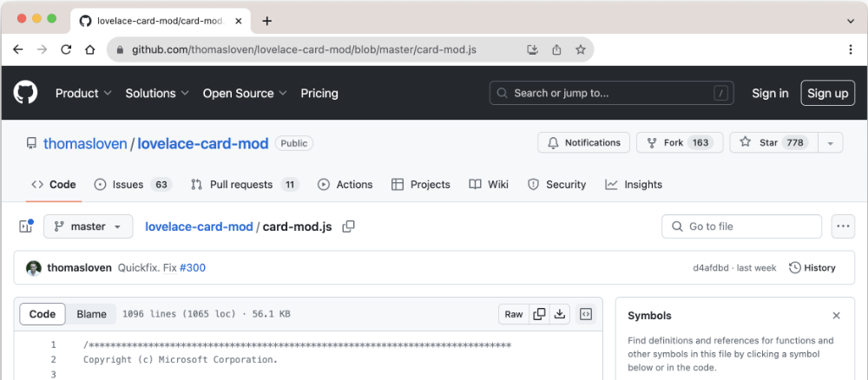This screenshot has height=380, width=868.
Task: Click Sign in
Action: pos(770,94)
